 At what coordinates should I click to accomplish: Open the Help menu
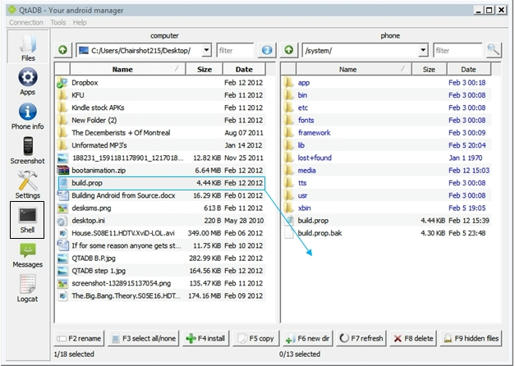coord(80,22)
